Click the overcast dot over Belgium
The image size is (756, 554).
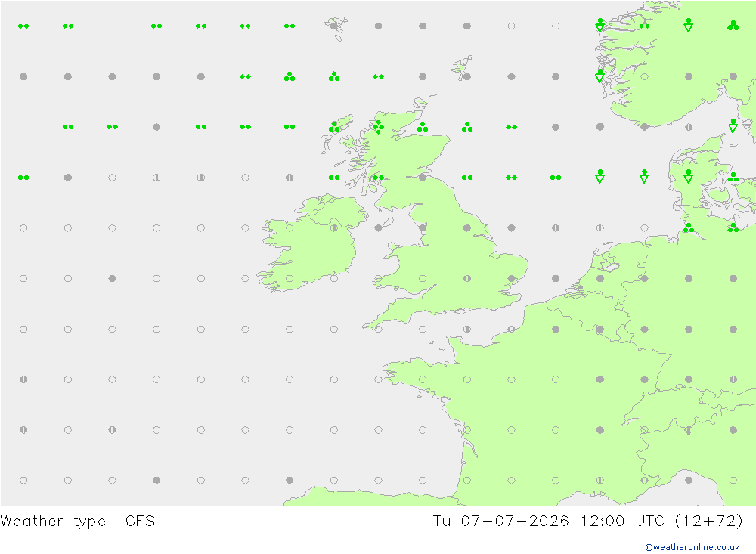600,330
